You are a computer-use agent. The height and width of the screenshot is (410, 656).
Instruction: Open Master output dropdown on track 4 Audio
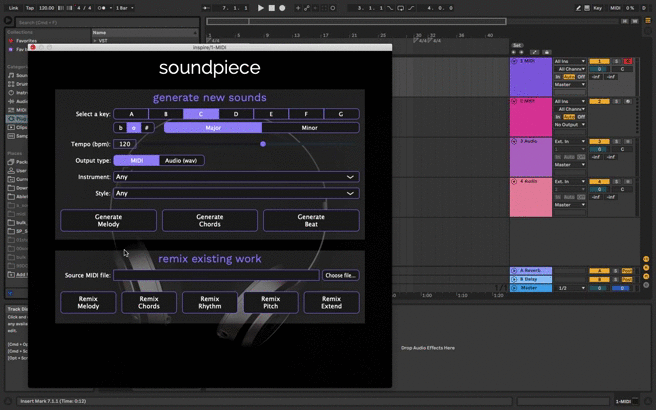click(x=569, y=205)
